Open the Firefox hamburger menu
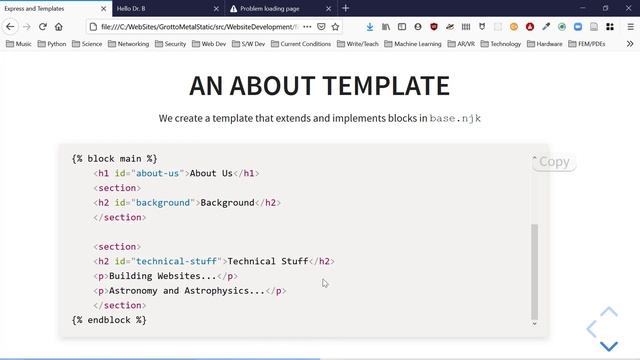The height and width of the screenshot is (360, 640). 630,27
